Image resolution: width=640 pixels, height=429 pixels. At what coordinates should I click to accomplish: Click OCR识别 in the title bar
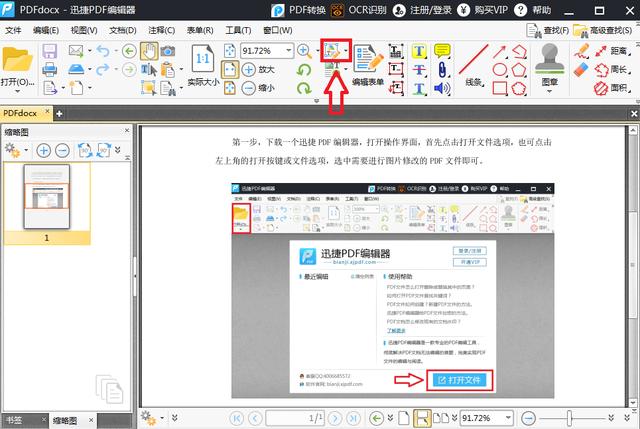point(359,10)
